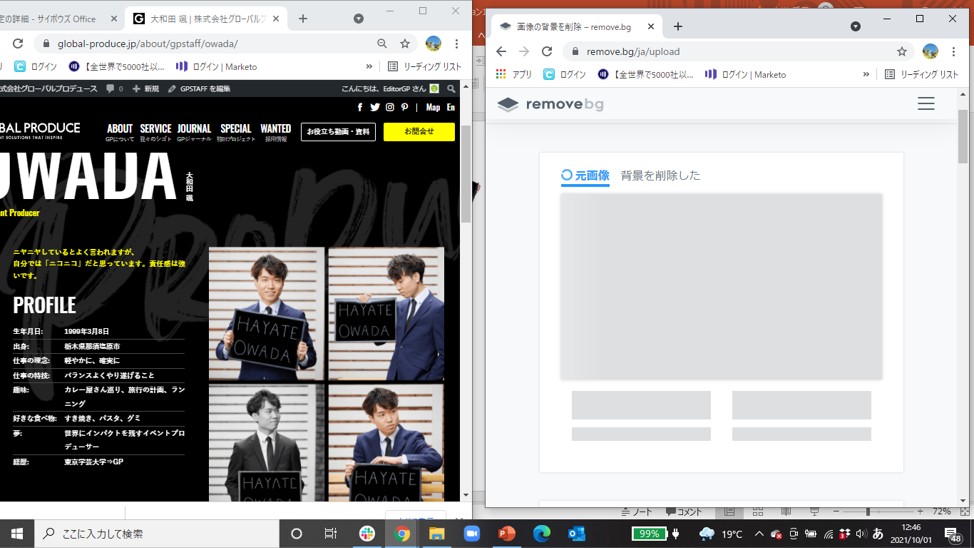Click the zoom magnifier icon in left address bar
This screenshot has width=974, height=548.
(381, 43)
